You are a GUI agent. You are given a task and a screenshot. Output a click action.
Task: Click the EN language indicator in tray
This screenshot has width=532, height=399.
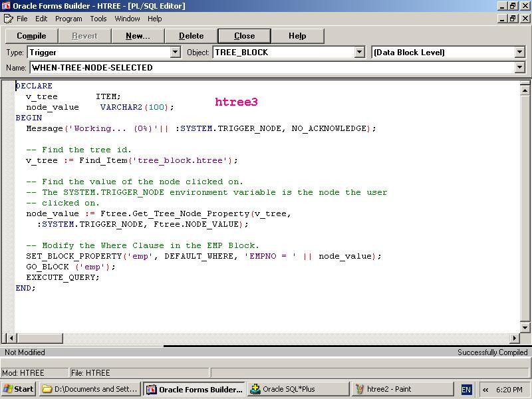466,390
